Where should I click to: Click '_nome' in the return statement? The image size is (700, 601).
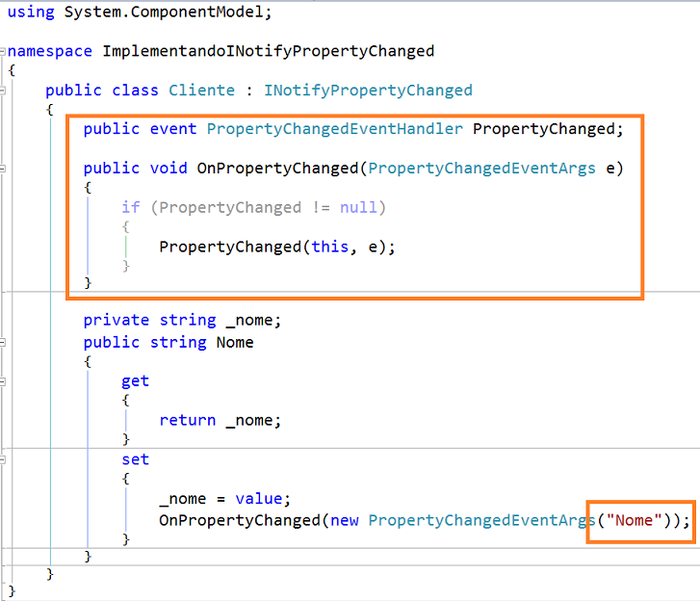pyautogui.click(x=249, y=421)
